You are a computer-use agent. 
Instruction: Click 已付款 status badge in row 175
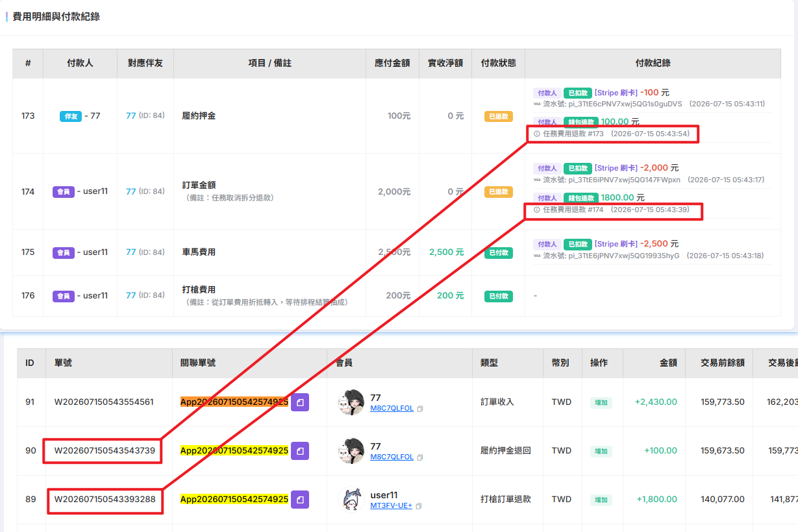click(x=499, y=252)
